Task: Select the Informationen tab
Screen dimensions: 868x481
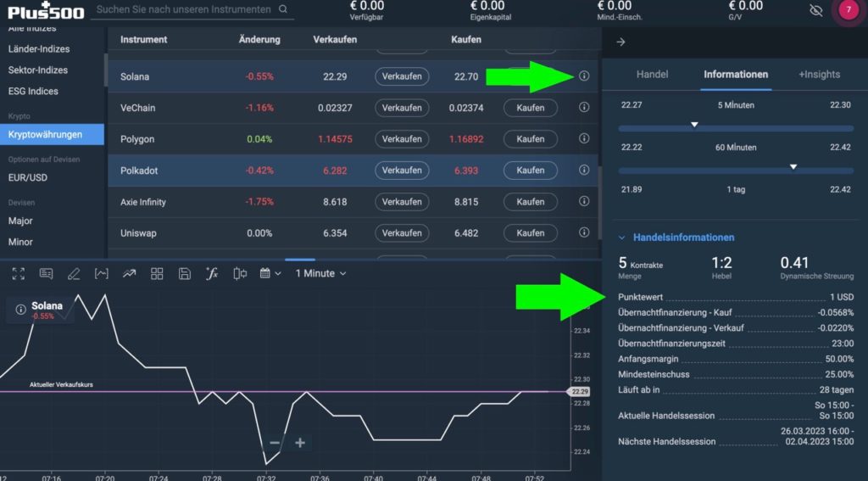Action: point(736,75)
